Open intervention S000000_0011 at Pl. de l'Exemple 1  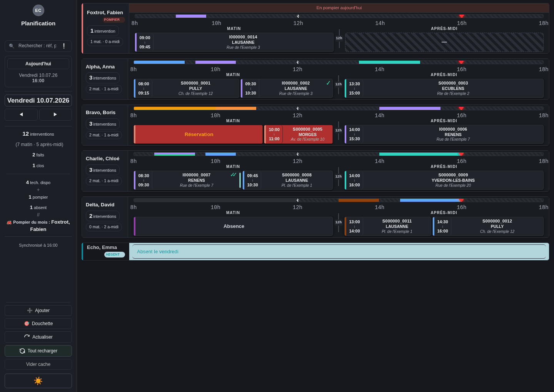[388, 226]
